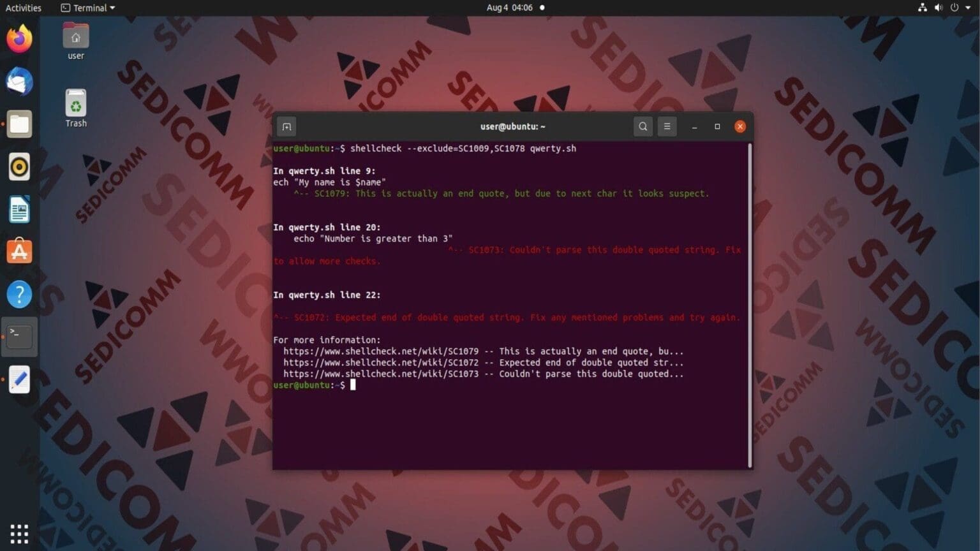Maximize the terminal window
The height and width of the screenshot is (551, 980).
pos(717,126)
